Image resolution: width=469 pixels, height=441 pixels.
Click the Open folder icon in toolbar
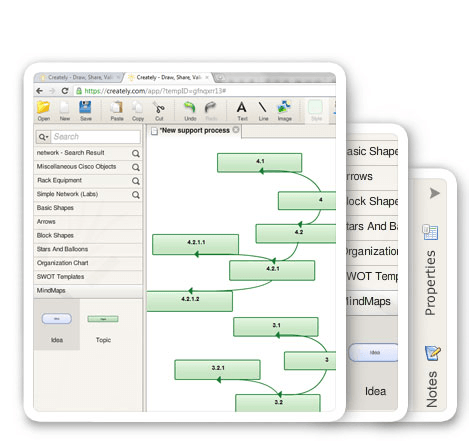click(43, 107)
